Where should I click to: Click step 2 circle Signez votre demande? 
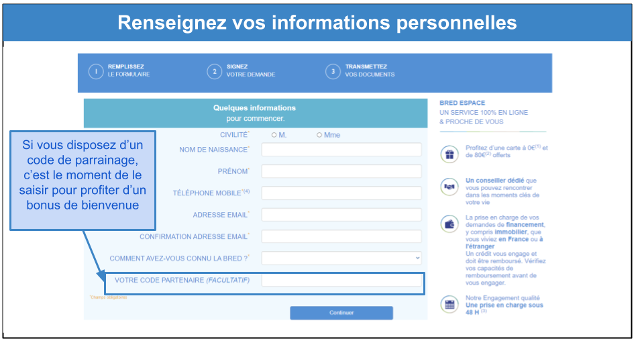pos(215,71)
